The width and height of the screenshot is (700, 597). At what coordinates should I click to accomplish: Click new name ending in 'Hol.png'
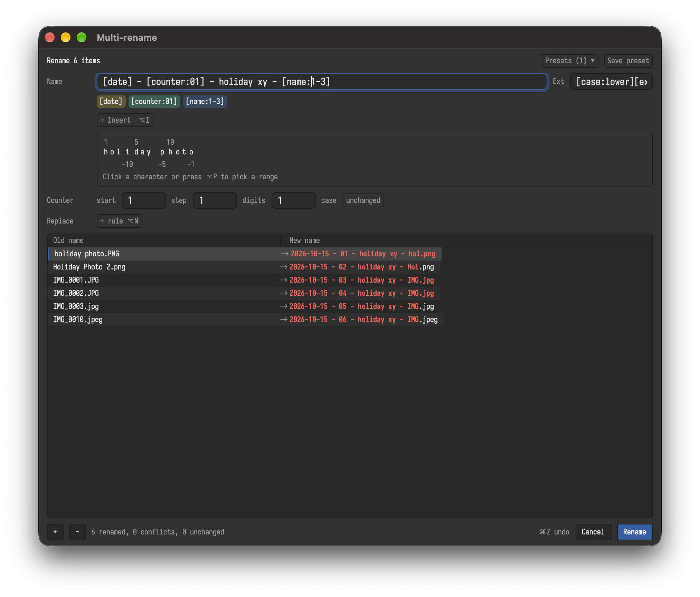pos(361,267)
